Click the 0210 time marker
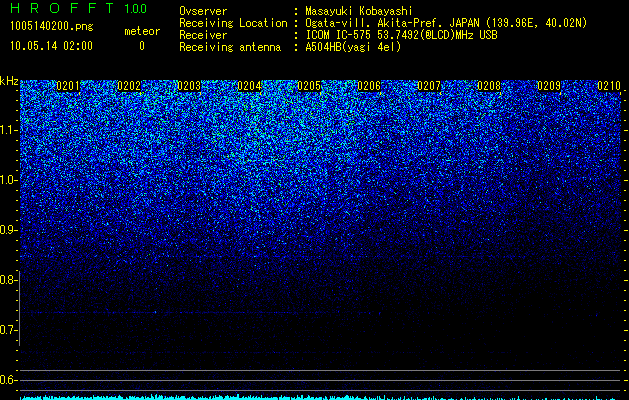This screenshot has height=400, width=629. (x=609, y=86)
